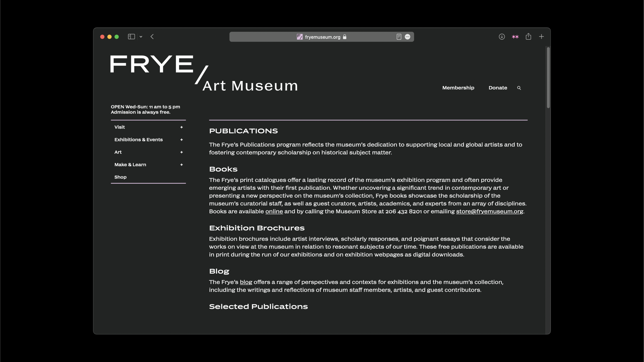The image size is (644, 362).
Task: Click the fryemuseum.org address field
Action: point(322,37)
